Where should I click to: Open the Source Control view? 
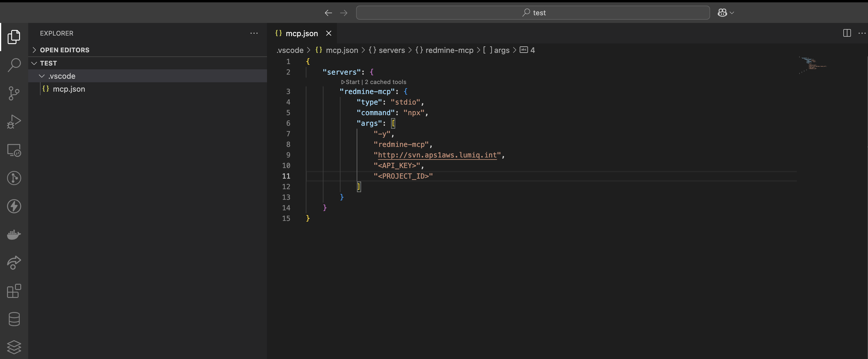14,93
